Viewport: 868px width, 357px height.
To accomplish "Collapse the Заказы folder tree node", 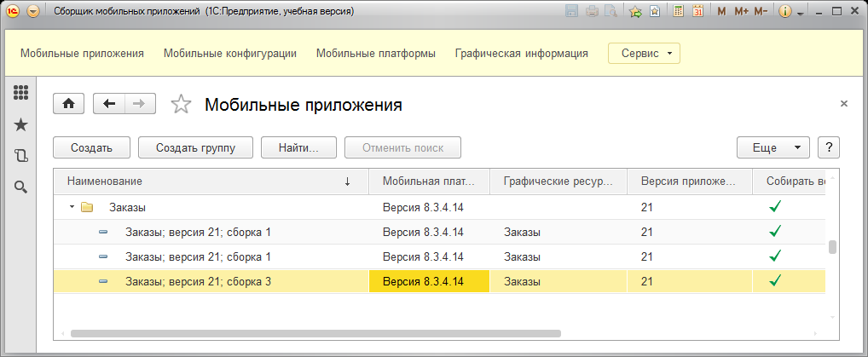I will click(72, 207).
